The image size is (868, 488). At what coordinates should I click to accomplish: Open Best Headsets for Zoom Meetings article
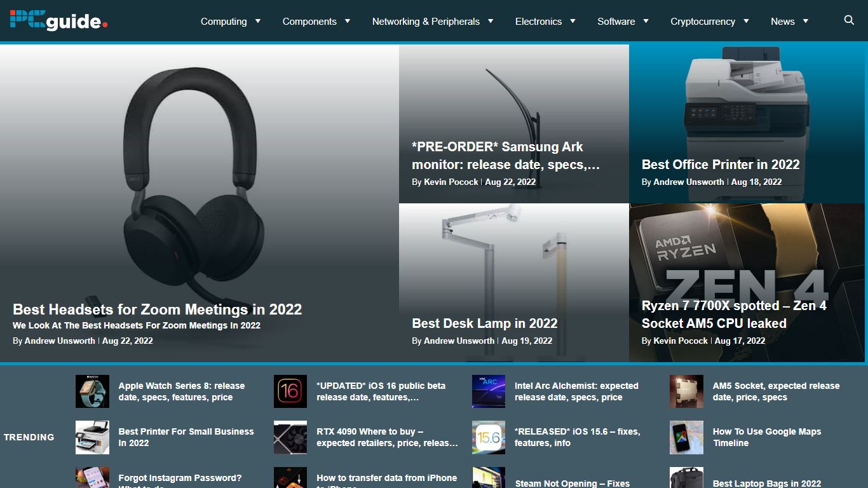click(x=157, y=309)
